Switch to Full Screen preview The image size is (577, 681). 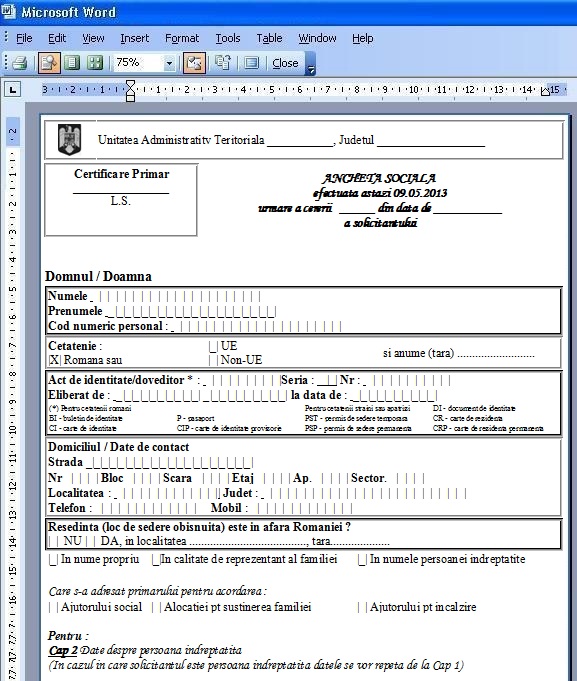pos(251,63)
